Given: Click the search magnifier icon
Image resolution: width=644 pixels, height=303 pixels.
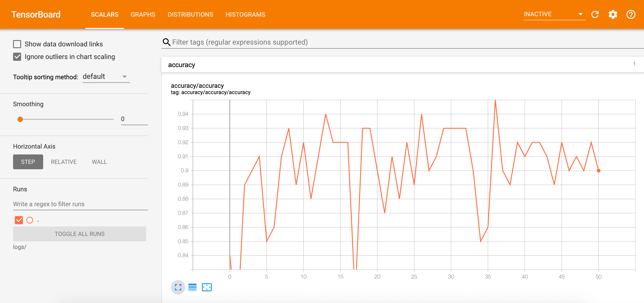Looking at the screenshot, I should [x=166, y=42].
